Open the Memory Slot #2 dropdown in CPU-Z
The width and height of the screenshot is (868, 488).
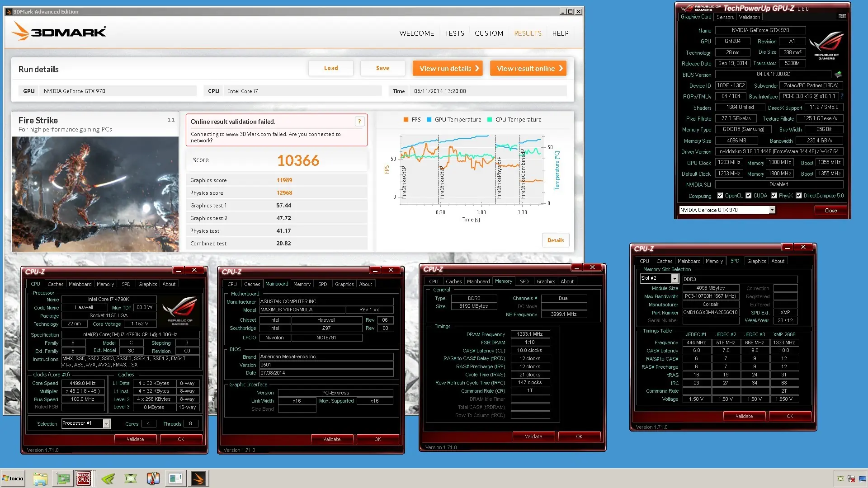click(675, 278)
